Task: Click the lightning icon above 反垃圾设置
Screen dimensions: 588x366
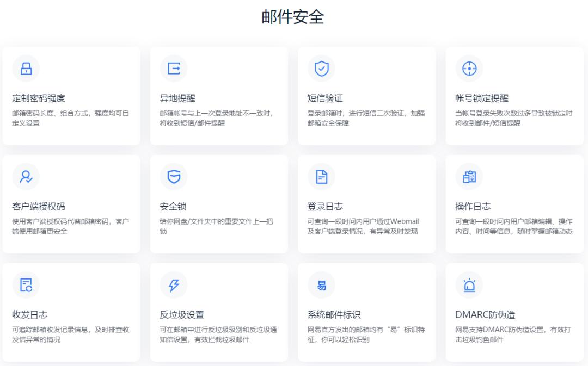Action: [173, 284]
